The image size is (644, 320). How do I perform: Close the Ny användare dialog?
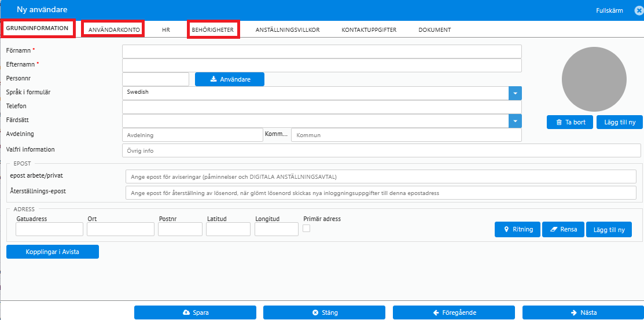[x=639, y=10]
